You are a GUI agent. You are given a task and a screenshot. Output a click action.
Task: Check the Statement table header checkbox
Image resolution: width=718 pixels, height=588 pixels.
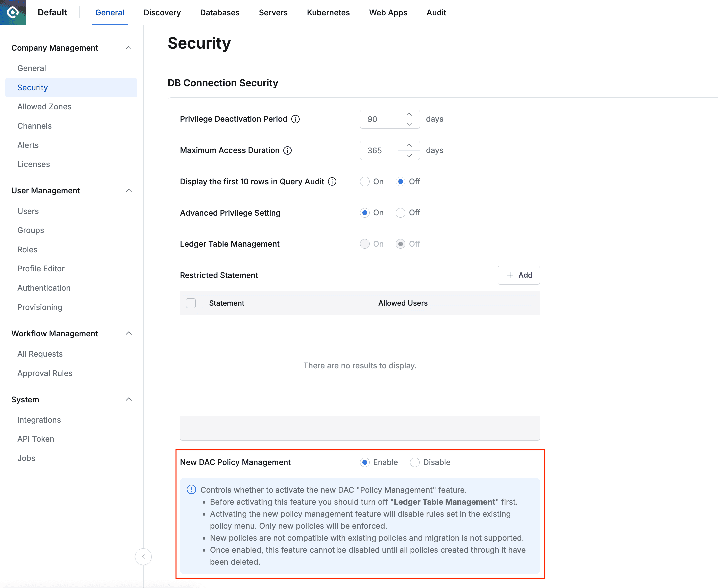coord(191,303)
